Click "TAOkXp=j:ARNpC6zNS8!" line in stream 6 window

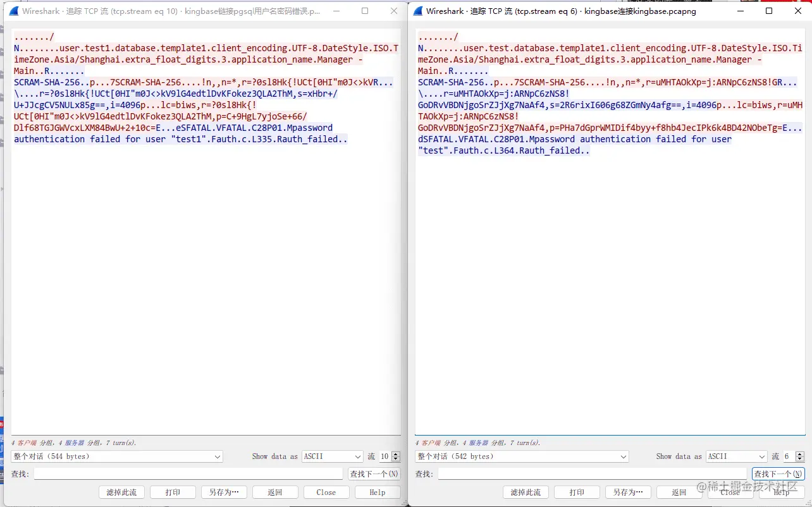469,116
